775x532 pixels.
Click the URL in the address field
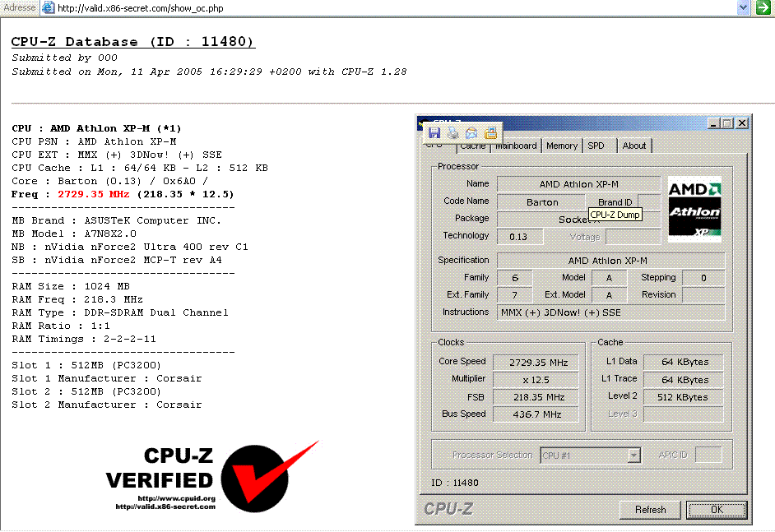tap(141, 8)
